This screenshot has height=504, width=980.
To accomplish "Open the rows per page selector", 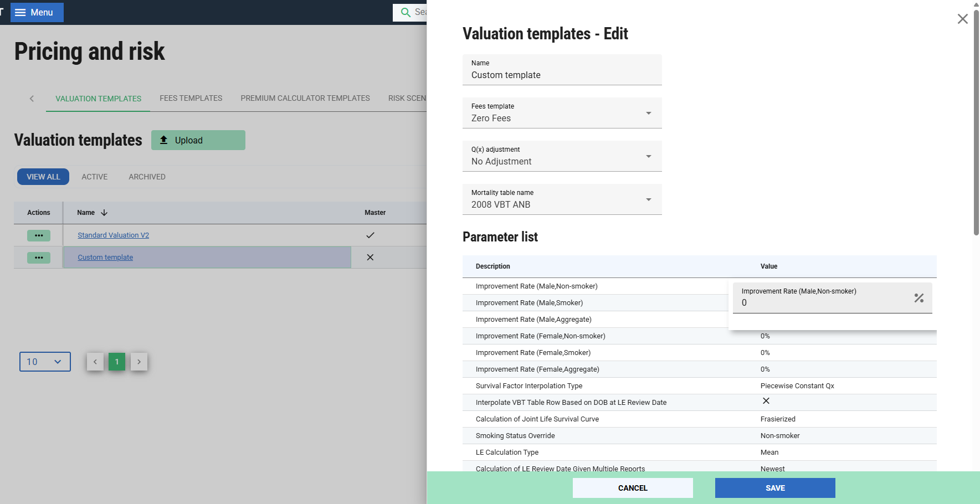I will coord(45,362).
